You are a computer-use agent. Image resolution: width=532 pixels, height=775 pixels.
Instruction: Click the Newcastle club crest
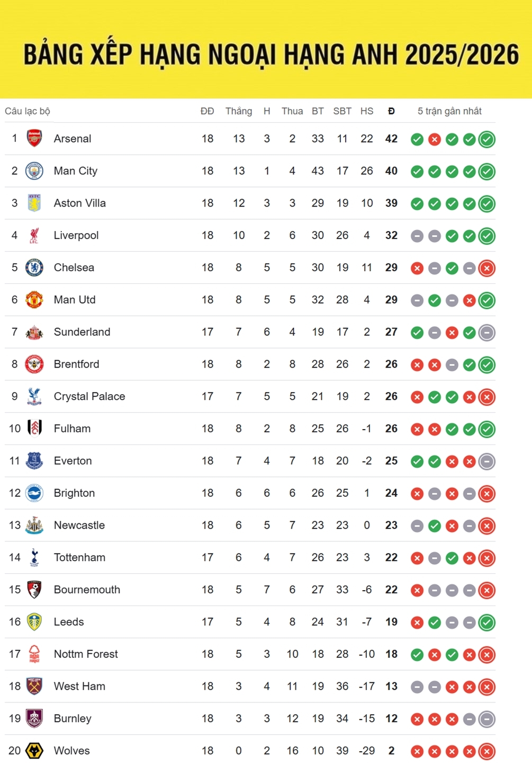click(34, 525)
